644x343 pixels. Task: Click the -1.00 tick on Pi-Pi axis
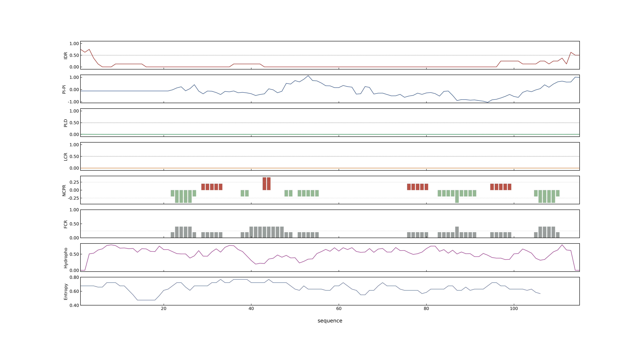pos(73,102)
